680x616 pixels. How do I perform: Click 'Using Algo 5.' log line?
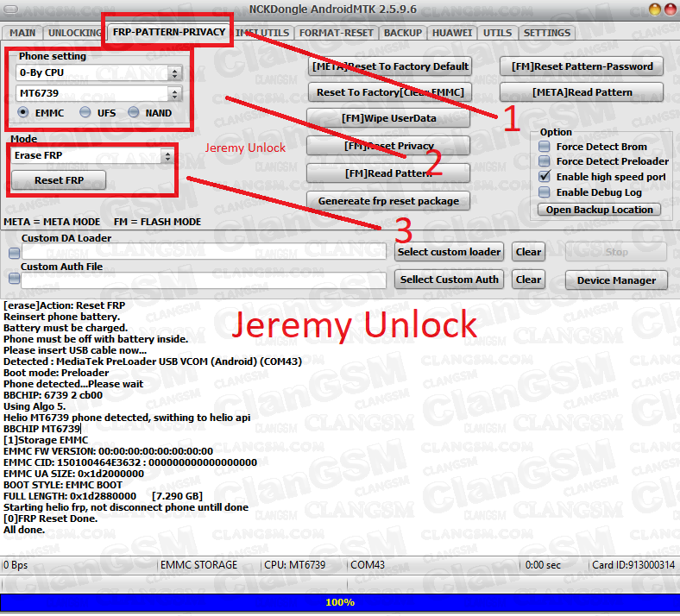pyautogui.click(x=35, y=406)
